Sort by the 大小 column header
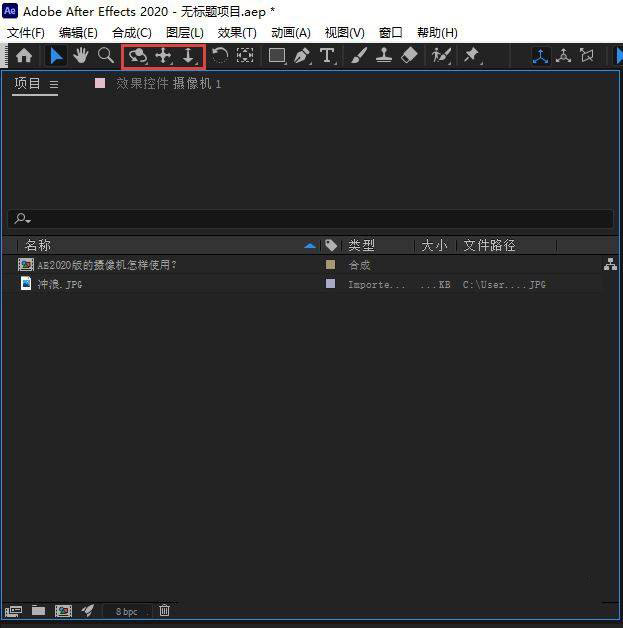 click(434, 245)
